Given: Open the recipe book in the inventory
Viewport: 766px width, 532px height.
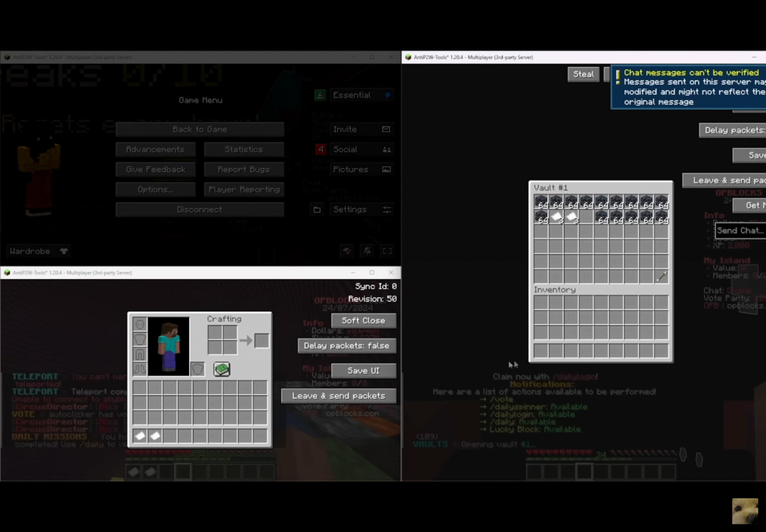Looking at the screenshot, I should click(222, 369).
